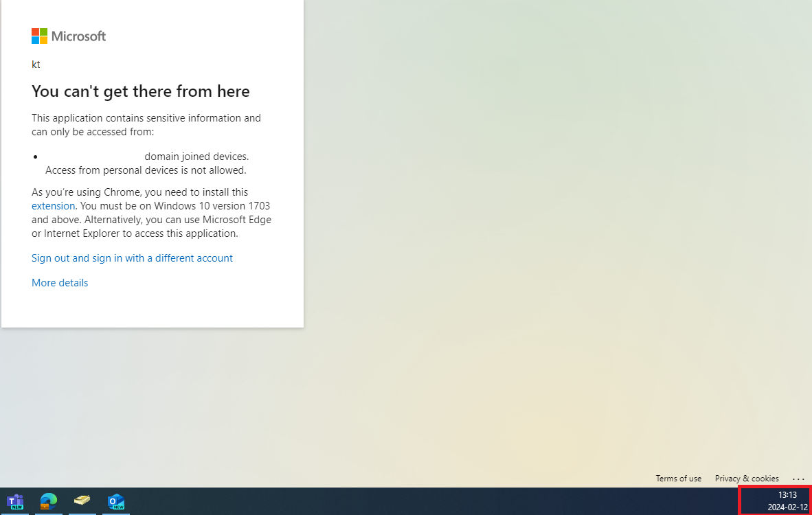Open Microsoft Edge work profile in taskbar
This screenshot has height=515, width=812.
click(49, 501)
